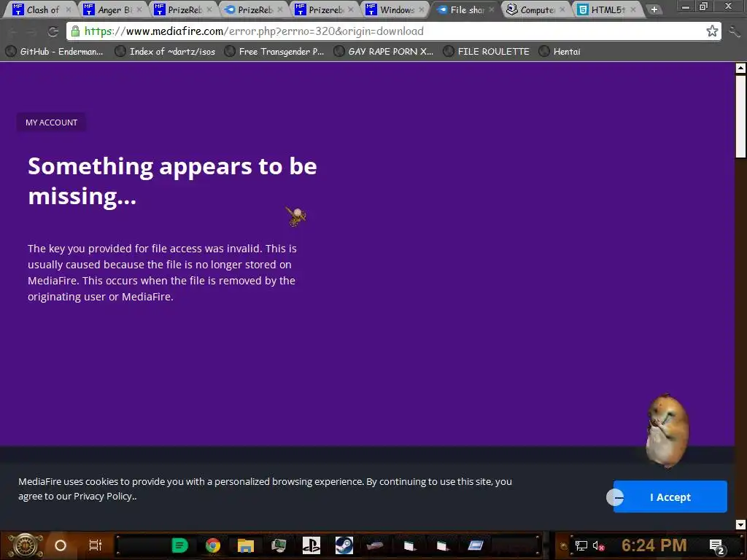Click the forward navigation arrow
Image resolution: width=747 pixels, height=560 pixels.
point(31,32)
